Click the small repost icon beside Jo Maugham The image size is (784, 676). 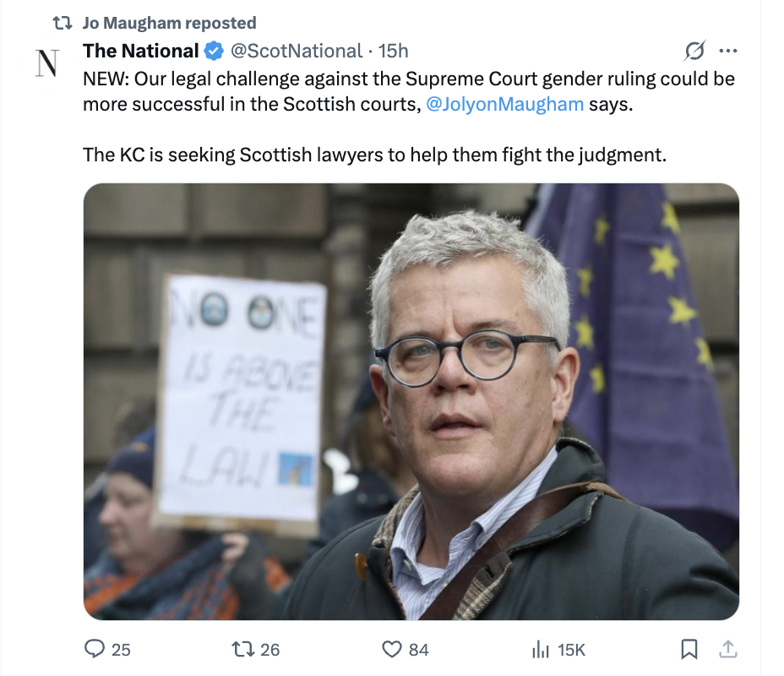(x=63, y=23)
